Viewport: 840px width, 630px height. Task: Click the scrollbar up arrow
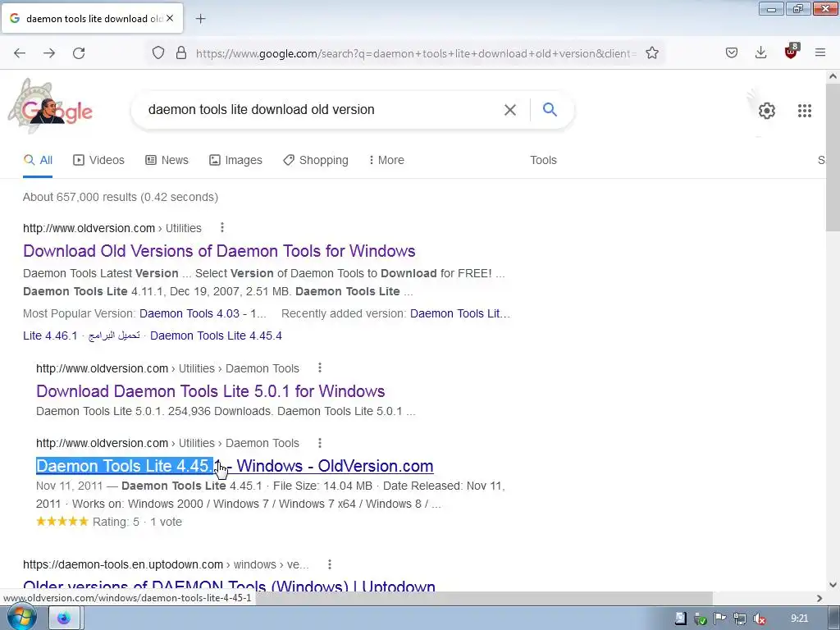[833, 76]
